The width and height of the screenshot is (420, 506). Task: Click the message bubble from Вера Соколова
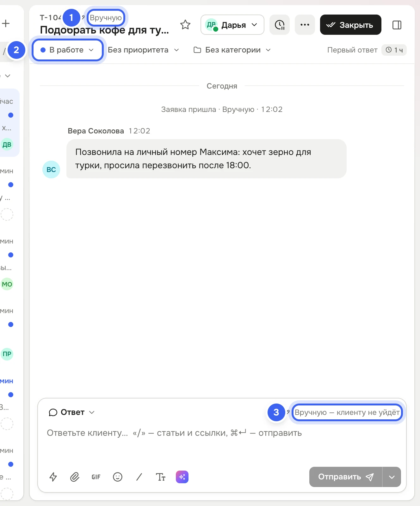pos(207,159)
